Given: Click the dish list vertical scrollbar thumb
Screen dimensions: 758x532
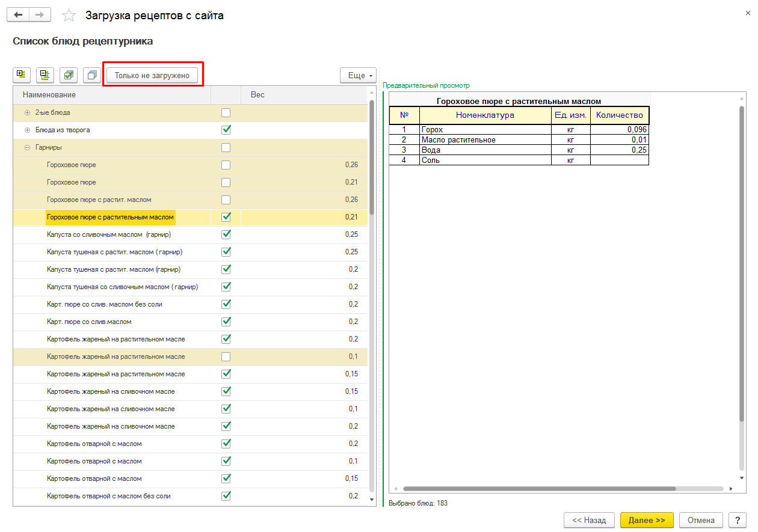Looking at the screenshot, I should tap(372, 157).
